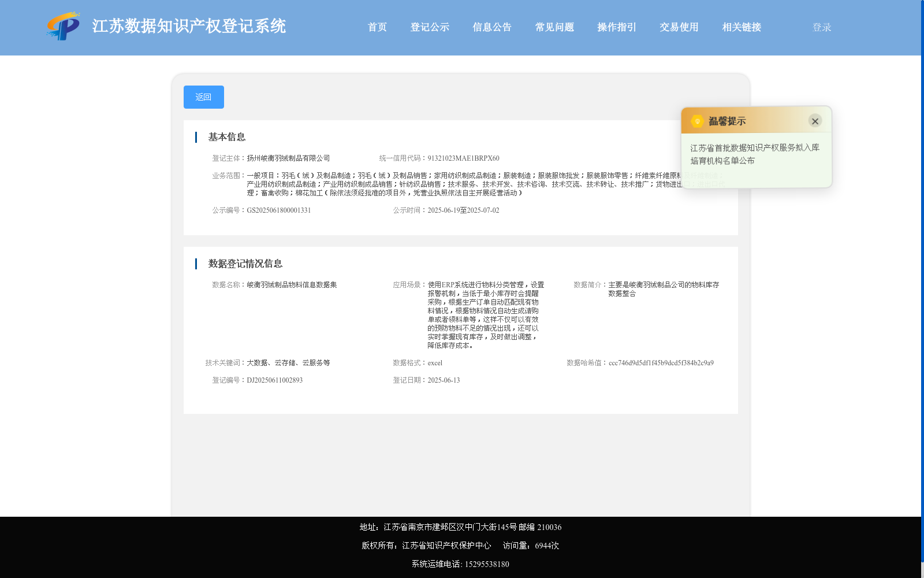Open the 首页 menu item
The height and width of the screenshot is (578, 924).
[377, 27]
